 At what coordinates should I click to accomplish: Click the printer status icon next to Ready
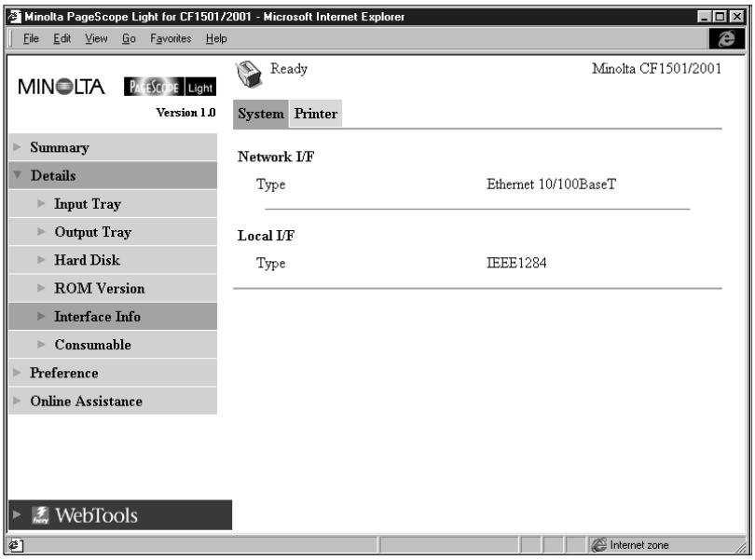pos(249,75)
